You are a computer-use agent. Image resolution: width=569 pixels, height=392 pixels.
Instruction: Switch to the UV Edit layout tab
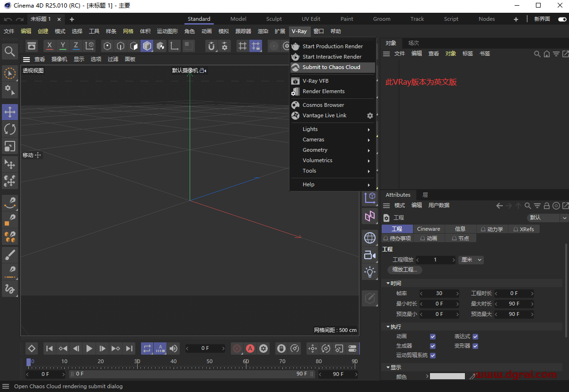tap(311, 19)
